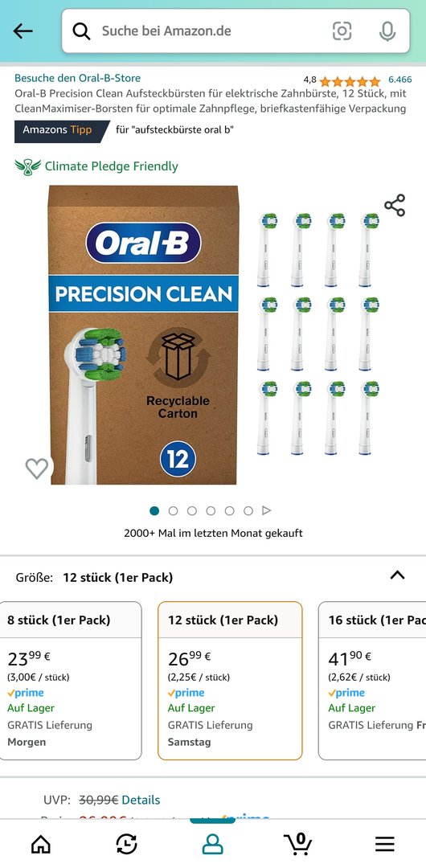Viewport: 426px width, 868px height.
Task: Open the hamburger menu icon
Action: click(384, 844)
